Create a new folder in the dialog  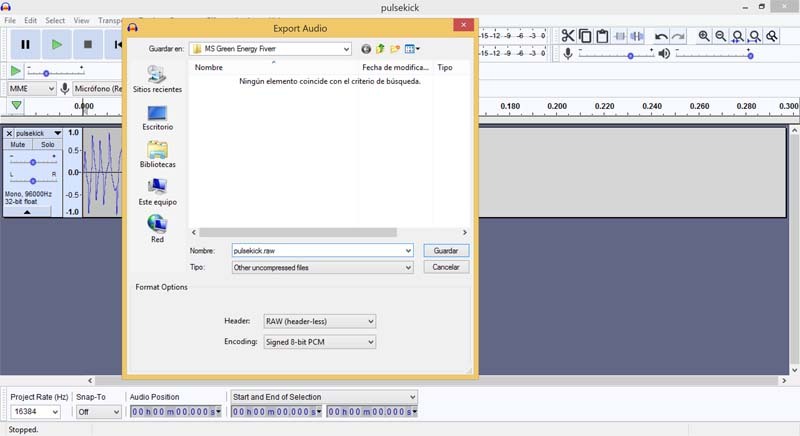point(394,49)
